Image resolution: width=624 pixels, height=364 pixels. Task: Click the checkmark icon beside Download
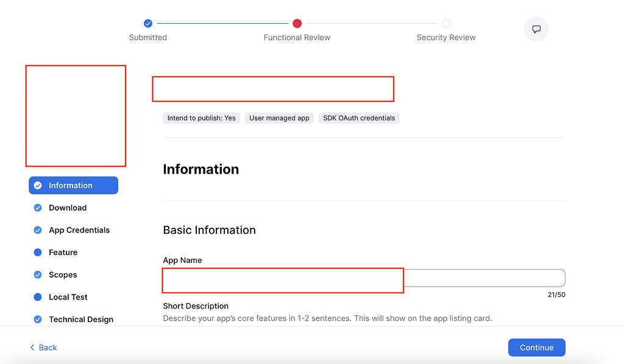38,208
